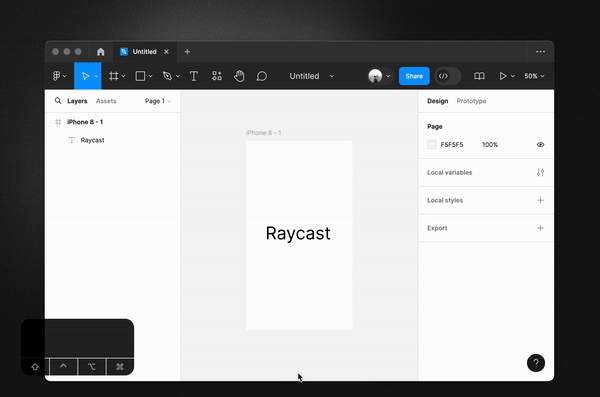
Task: Open a new tab with plus
Action: coord(187,52)
